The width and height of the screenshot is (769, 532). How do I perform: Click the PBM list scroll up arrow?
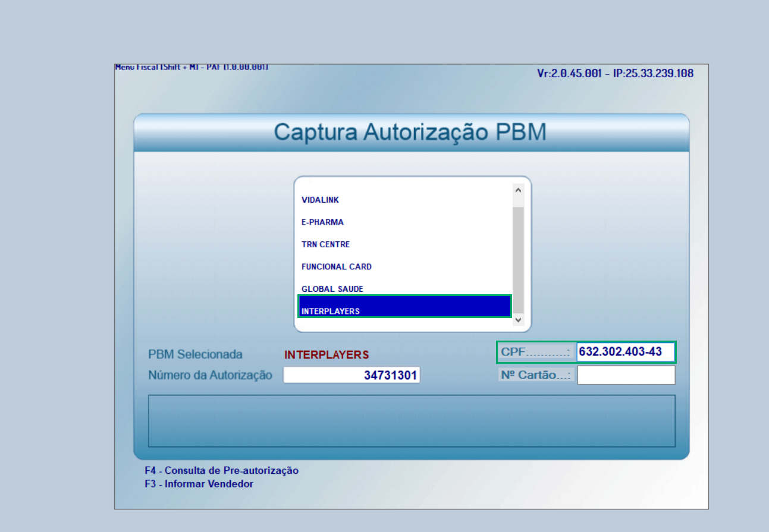coord(518,190)
